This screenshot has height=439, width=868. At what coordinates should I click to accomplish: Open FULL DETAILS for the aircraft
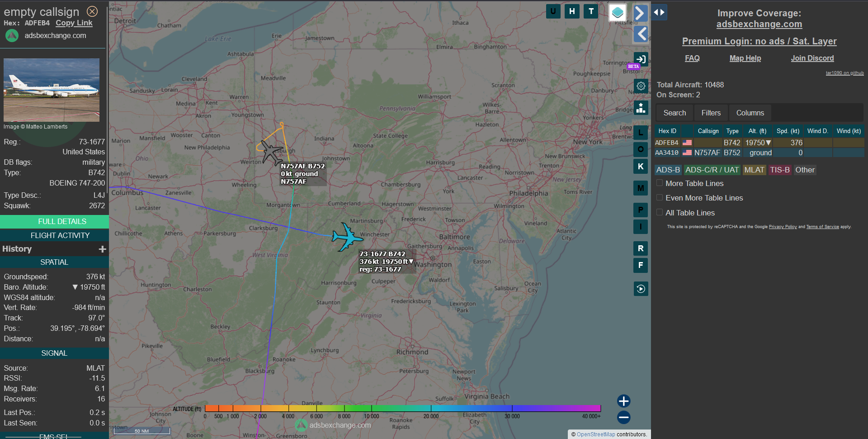click(54, 221)
